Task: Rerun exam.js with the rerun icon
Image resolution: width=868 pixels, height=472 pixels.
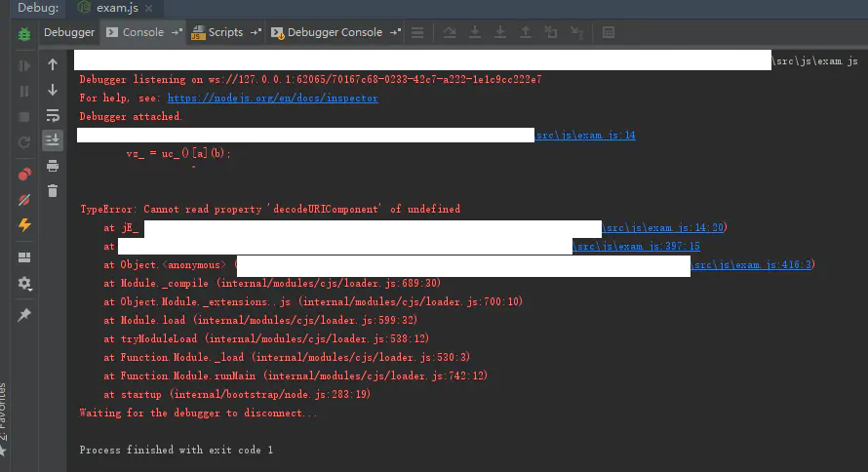Action: [24, 142]
